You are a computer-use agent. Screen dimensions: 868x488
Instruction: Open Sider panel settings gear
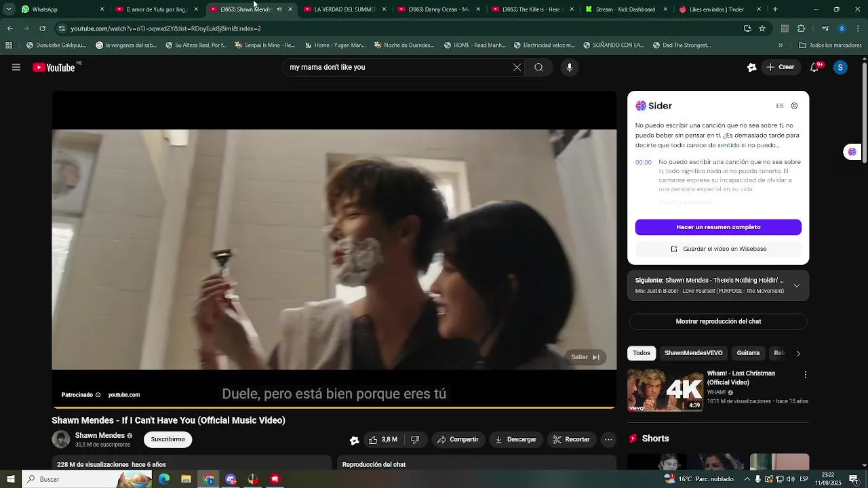coord(795,106)
